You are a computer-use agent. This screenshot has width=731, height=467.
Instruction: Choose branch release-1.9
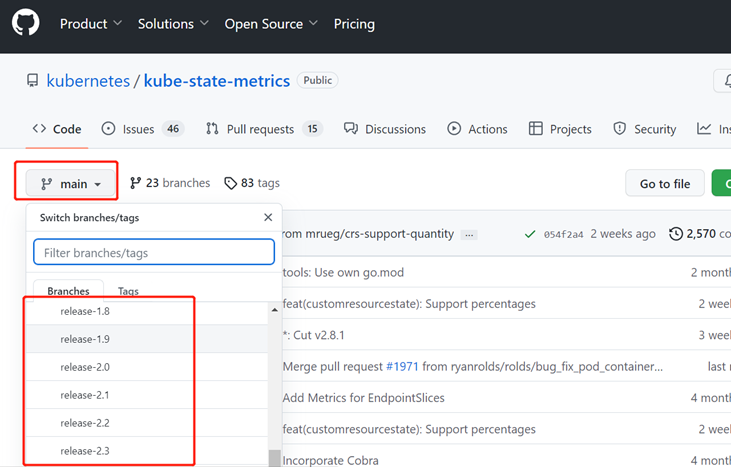(x=147, y=339)
